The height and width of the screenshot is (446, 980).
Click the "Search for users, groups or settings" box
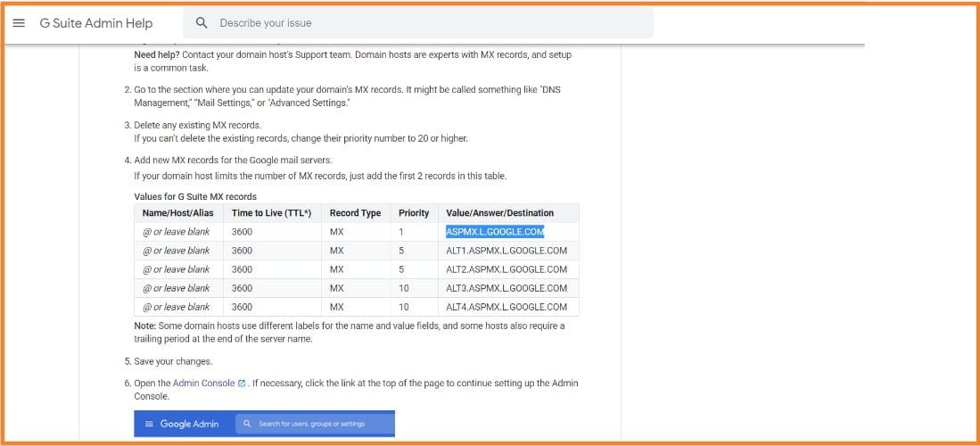[312, 424]
